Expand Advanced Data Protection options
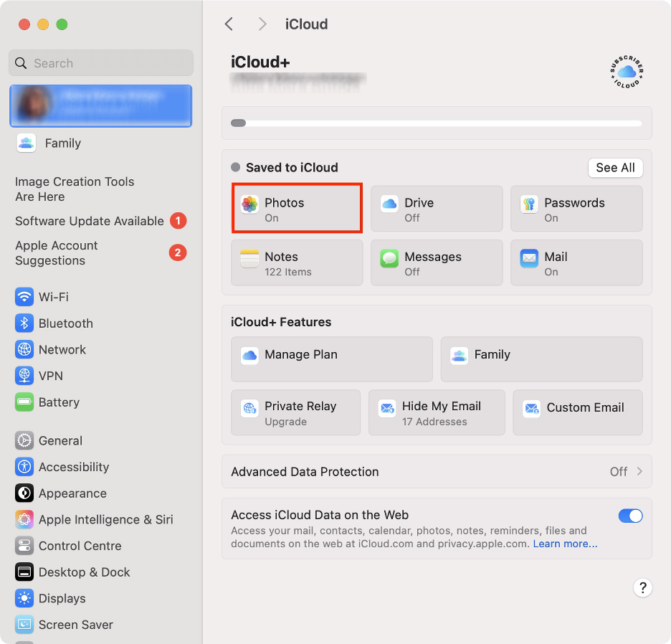The height and width of the screenshot is (644, 671). [x=436, y=471]
